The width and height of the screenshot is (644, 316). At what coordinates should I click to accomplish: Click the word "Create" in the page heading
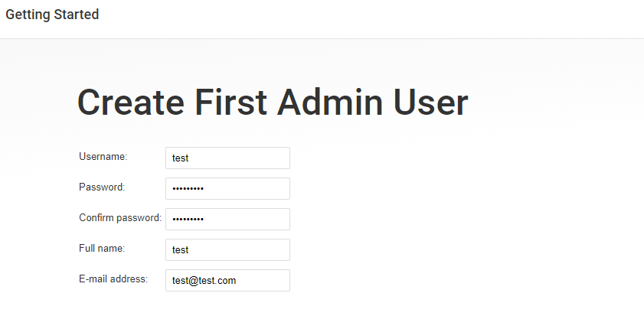click(x=130, y=103)
